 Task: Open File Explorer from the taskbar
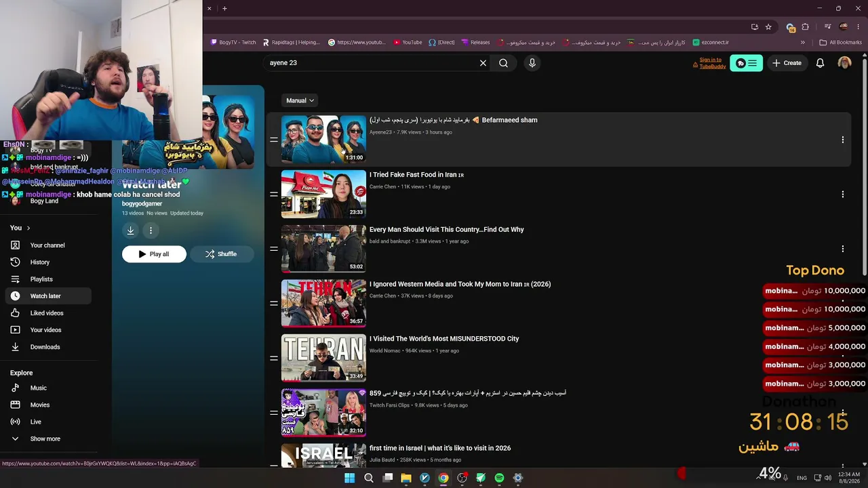[406, 478]
